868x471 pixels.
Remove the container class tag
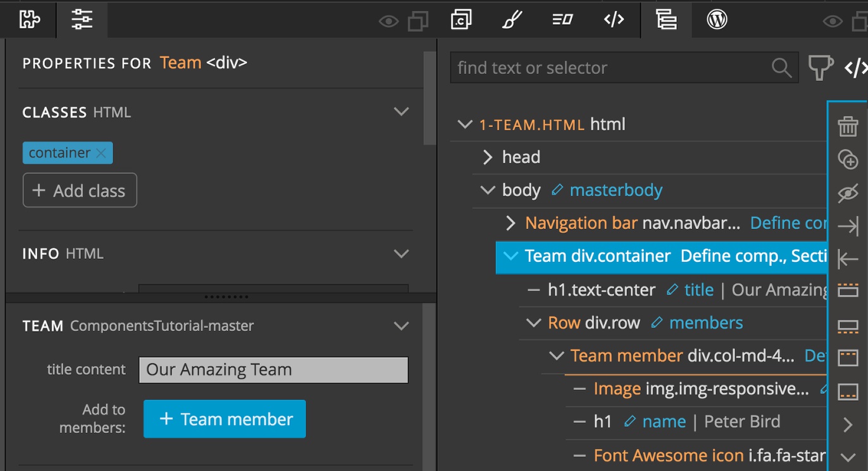101,153
